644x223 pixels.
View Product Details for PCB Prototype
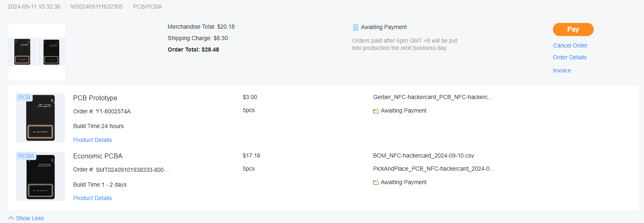[x=92, y=140]
